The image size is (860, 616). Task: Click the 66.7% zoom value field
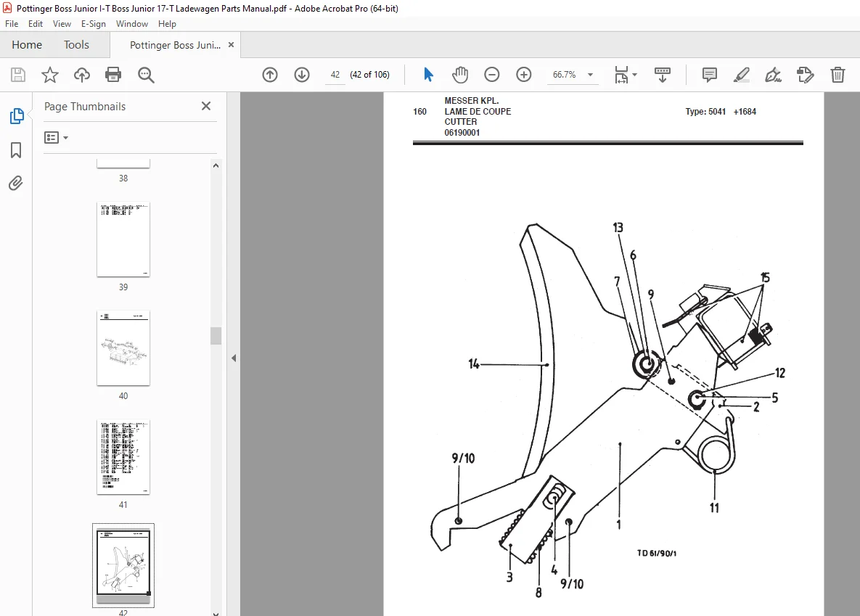point(565,75)
